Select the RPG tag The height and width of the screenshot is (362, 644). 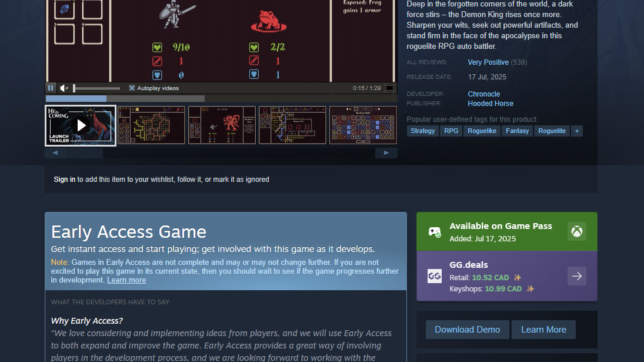[451, 131]
